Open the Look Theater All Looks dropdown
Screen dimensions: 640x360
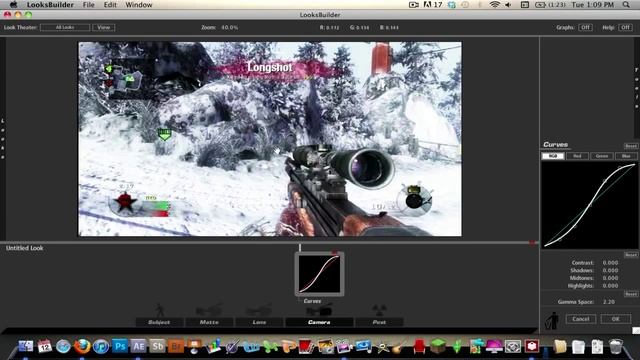click(x=65, y=27)
